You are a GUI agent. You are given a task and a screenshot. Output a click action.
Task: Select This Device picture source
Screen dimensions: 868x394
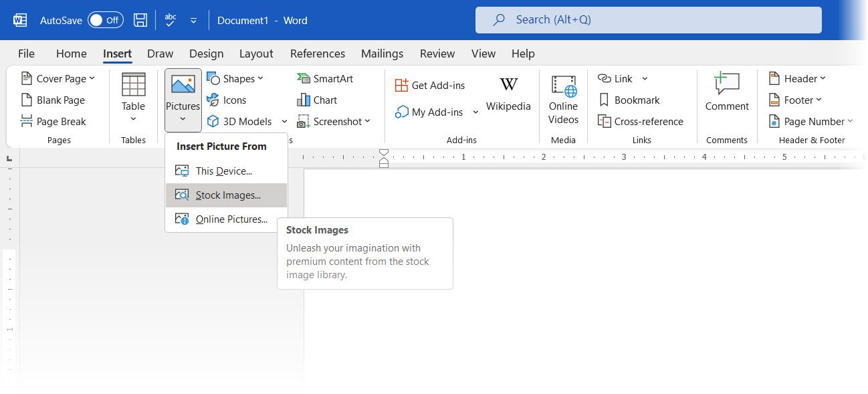[x=223, y=171]
